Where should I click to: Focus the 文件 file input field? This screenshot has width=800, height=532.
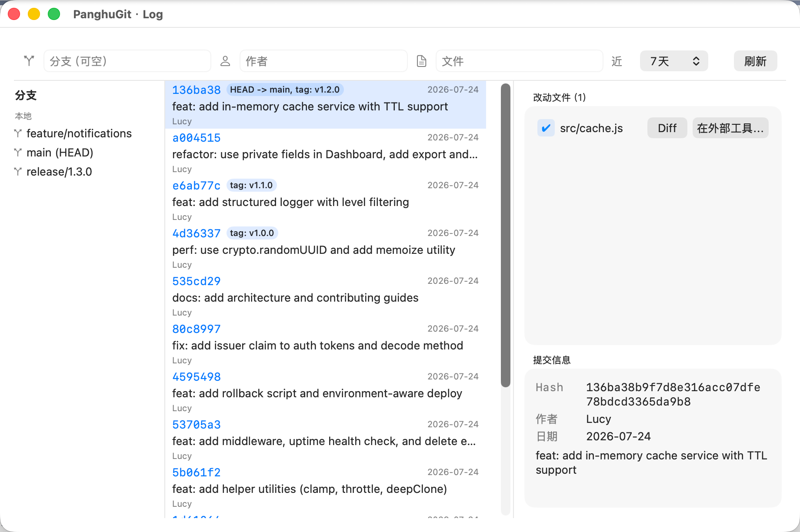click(x=520, y=61)
